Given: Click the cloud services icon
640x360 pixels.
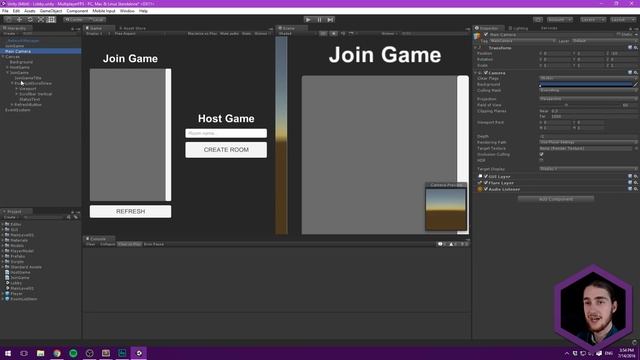Looking at the screenshot, I should coord(538,20).
